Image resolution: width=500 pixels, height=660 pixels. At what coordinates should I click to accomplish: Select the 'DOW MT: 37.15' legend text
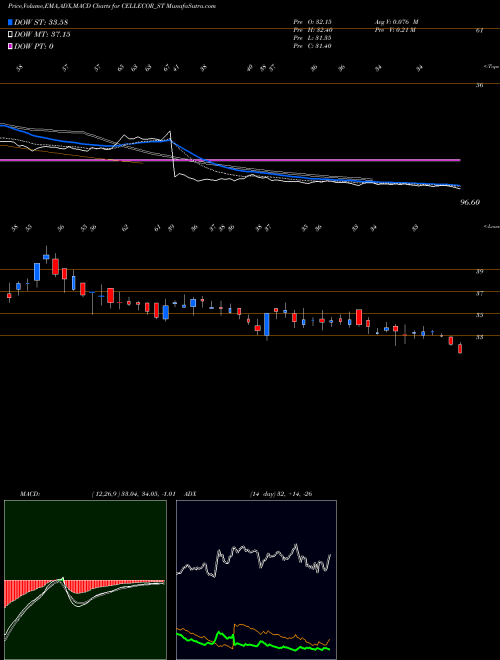[x=42, y=35]
